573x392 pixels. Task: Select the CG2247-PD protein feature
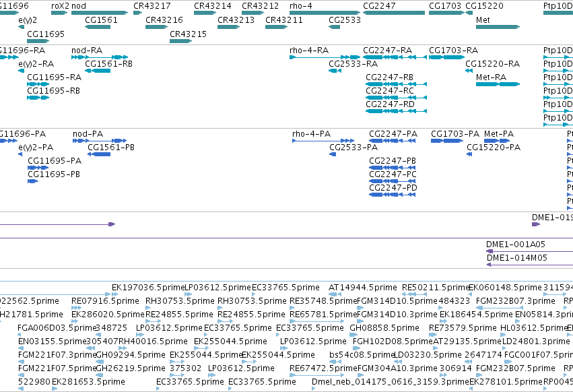[392, 195]
